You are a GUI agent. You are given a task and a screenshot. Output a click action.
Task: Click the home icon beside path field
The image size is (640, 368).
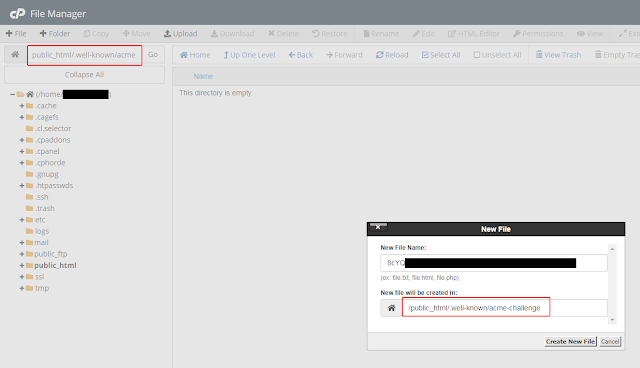15,55
